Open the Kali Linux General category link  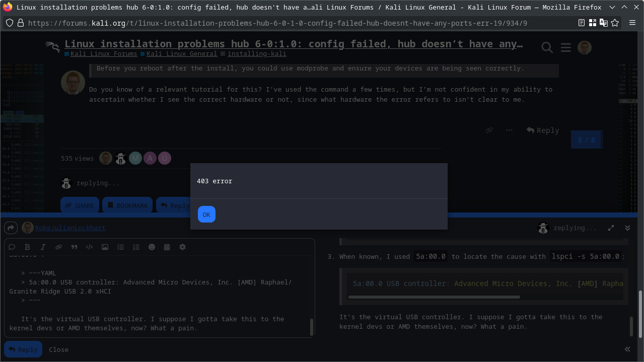coord(181,54)
